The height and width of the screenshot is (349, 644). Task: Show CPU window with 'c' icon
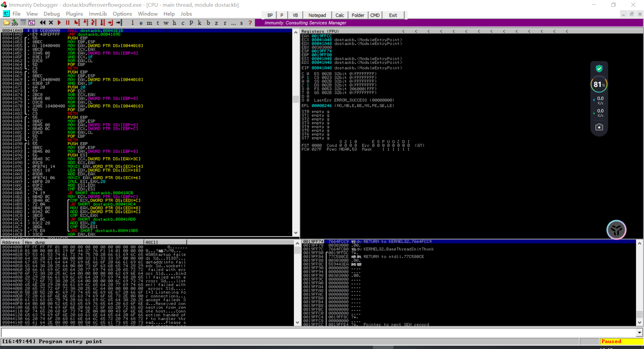(x=183, y=23)
